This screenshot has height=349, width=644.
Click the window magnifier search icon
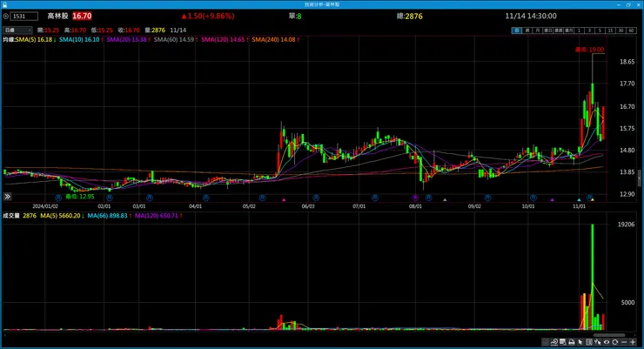[x=563, y=342]
